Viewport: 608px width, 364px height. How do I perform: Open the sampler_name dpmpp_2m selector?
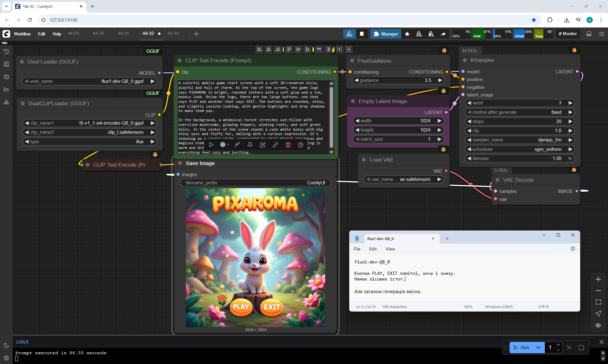pyautogui.click(x=519, y=140)
